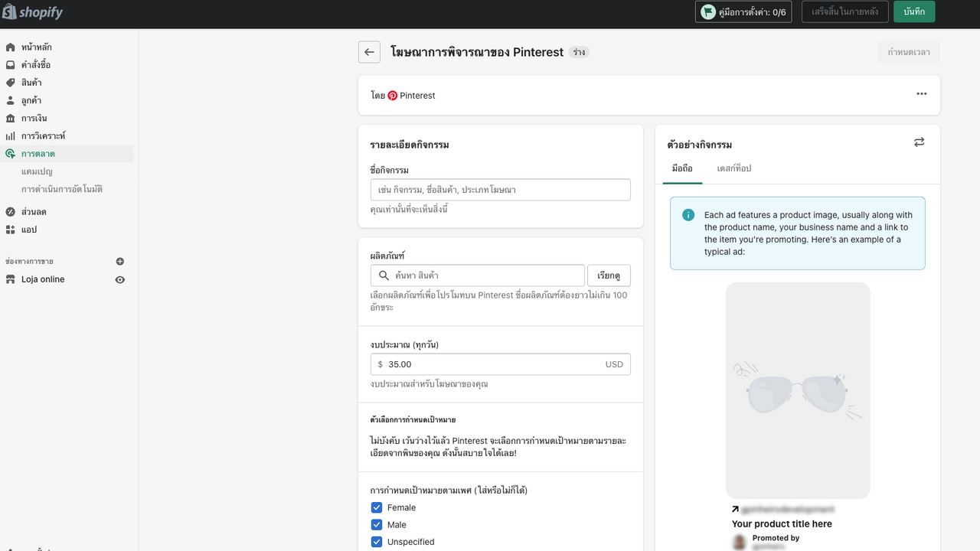Click the ร่าง draft badge
This screenshot has width=980, height=551.
(580, 52)
